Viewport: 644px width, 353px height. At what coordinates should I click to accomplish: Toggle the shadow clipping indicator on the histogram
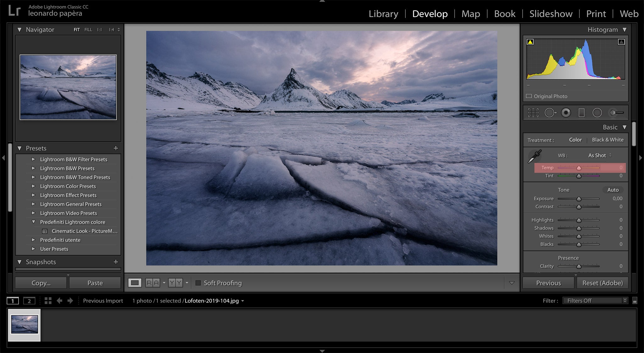(x=530, y=42)
